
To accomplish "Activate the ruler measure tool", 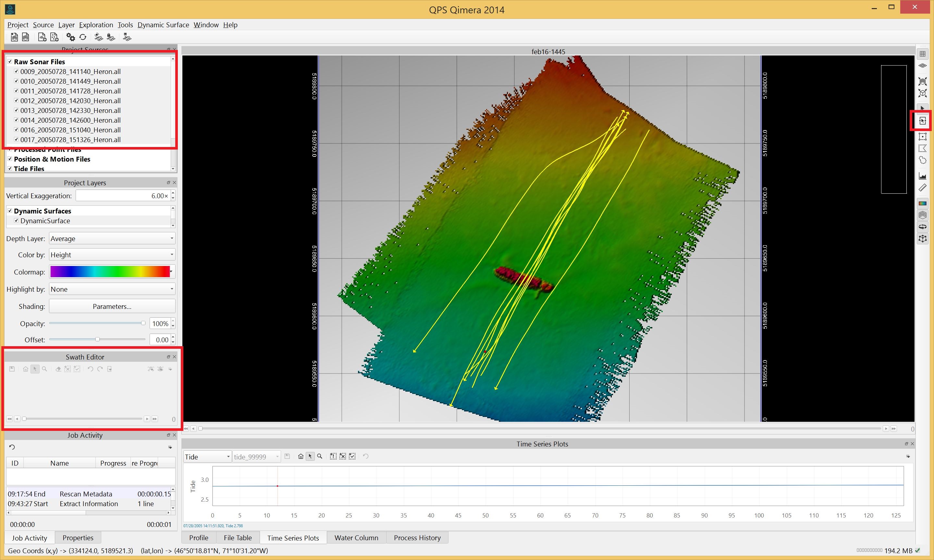I will coord(922,188).
